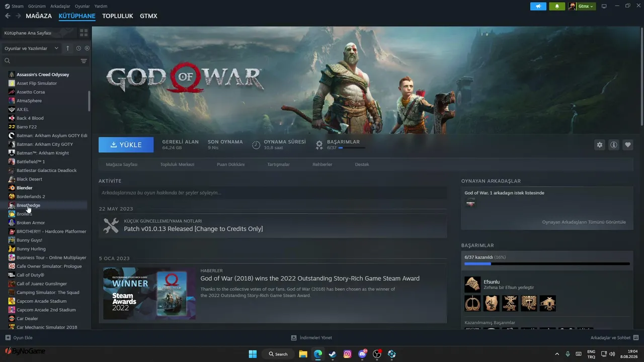
Task: Open the Destek link
Action: (362, 164)
